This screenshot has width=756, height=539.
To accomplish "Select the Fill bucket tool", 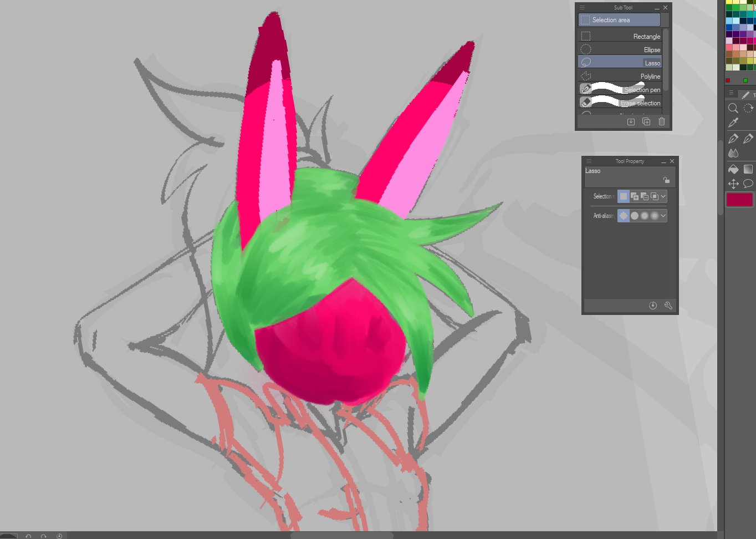I will [733, 169].
